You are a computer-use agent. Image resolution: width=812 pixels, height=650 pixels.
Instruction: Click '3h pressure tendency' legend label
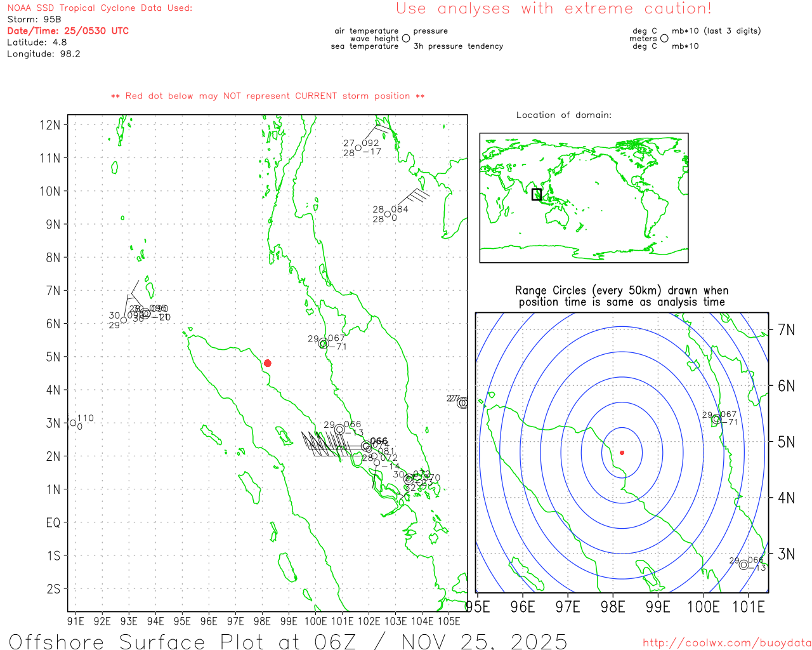coord(458,46)
